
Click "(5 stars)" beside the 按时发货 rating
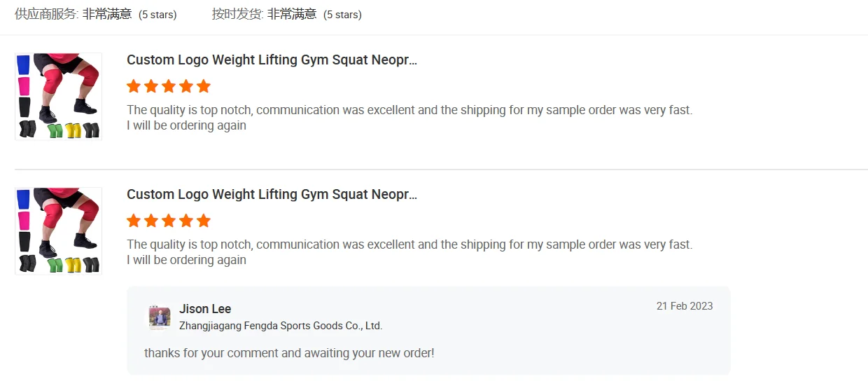pos(342,15)
